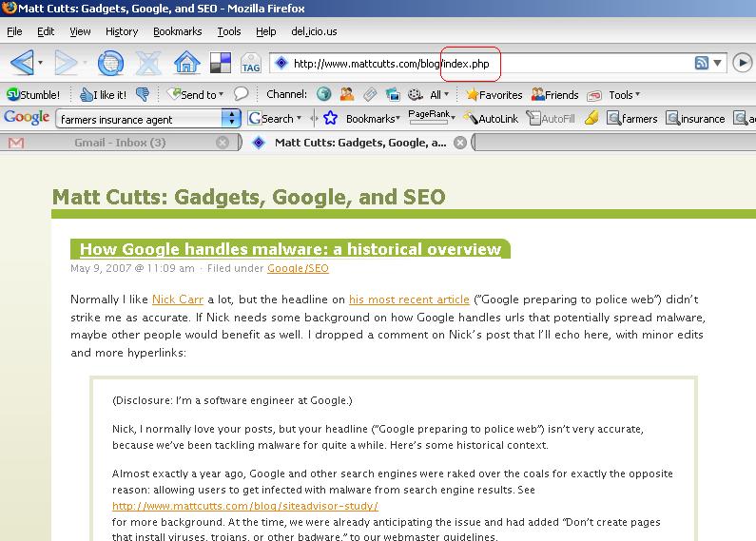This screenshot has height=541, width=756.
Task: Expand the Send to dropdown
Action: [x=195, y=95]
